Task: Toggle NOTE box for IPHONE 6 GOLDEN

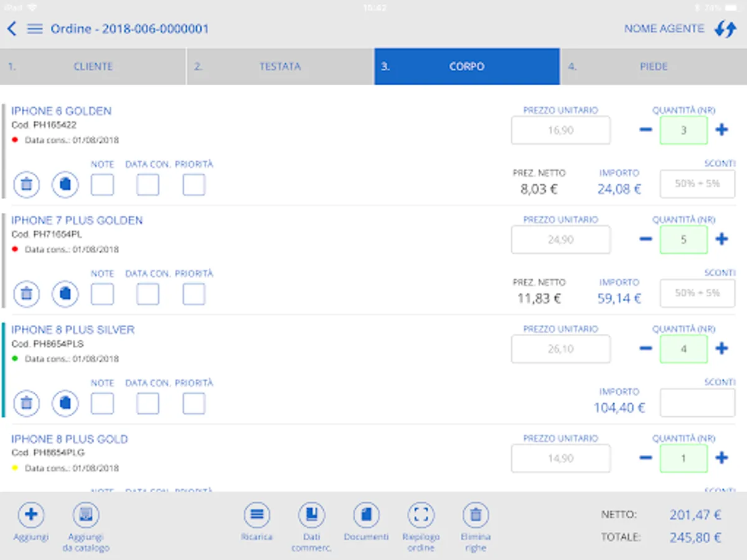Action: (103, 185)
